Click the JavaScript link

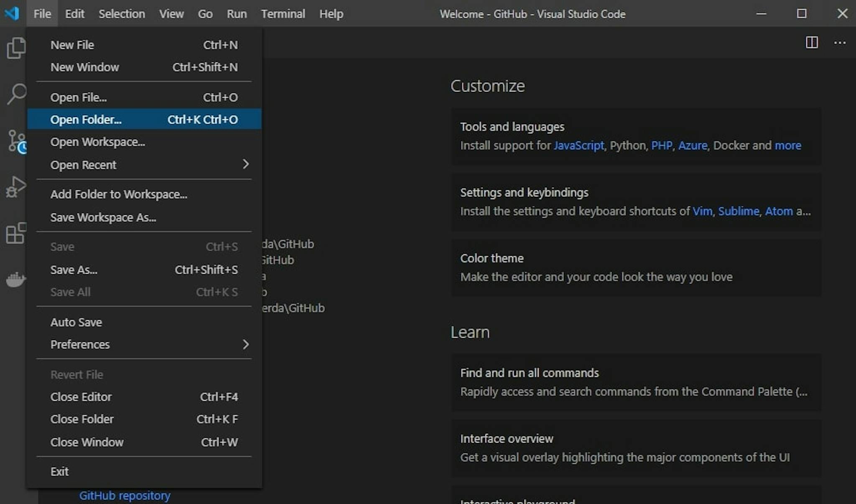click(579, 145)
